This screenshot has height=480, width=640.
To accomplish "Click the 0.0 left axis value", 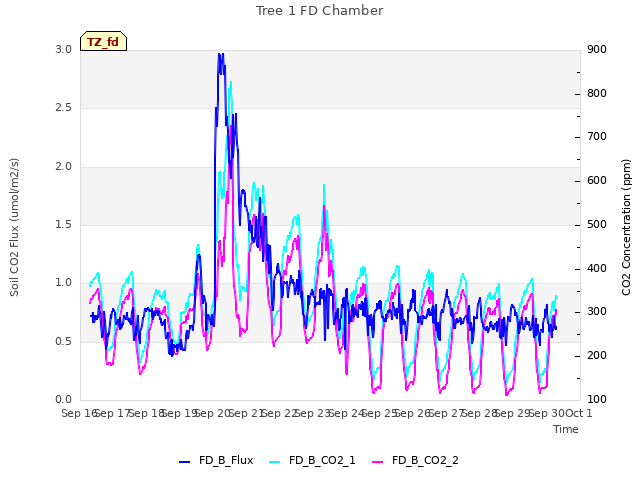I will pyautogui.click(x=63, y=400).
